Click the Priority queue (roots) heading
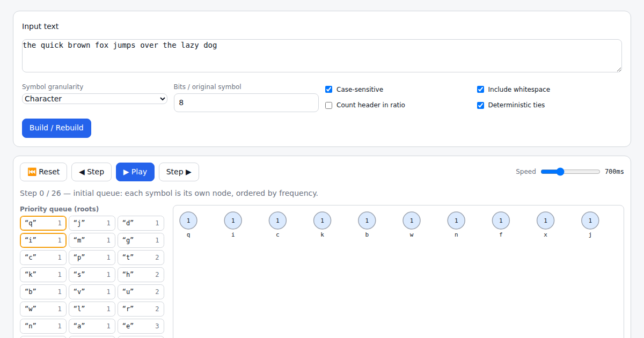 pos(59,209)
